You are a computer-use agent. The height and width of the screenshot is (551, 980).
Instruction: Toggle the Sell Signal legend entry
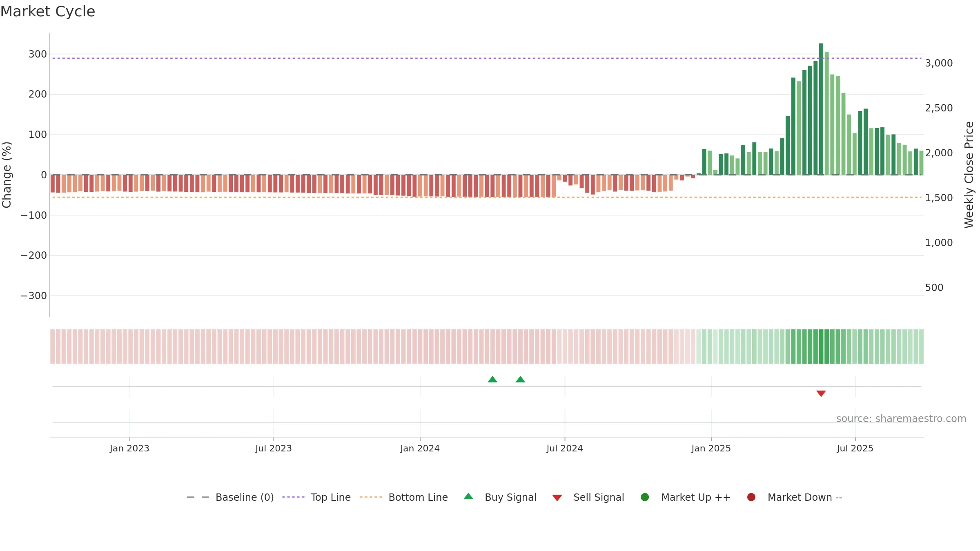[x=588, y=497]
